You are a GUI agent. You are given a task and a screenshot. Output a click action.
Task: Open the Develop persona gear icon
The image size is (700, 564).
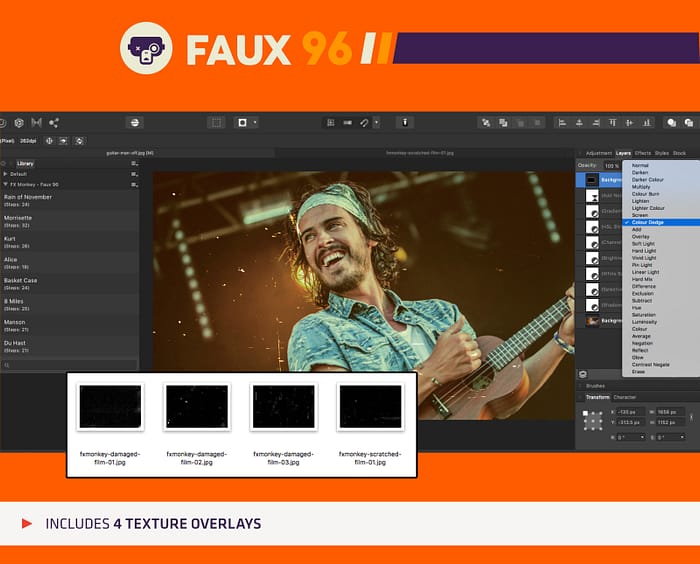pos(19,123)
